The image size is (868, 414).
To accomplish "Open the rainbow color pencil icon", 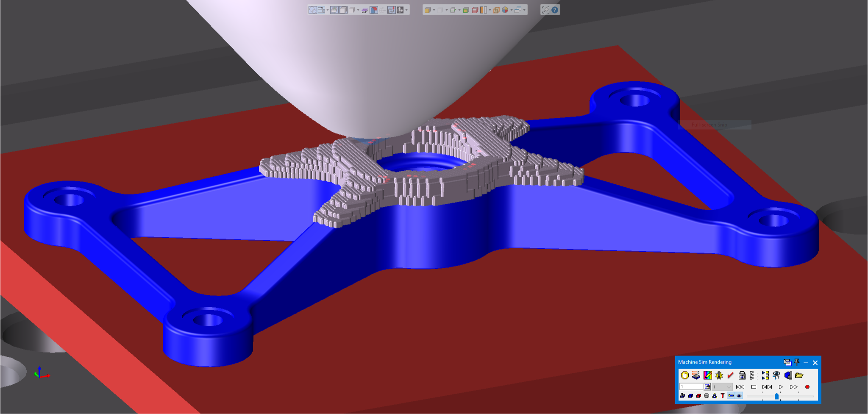I will 708,375.
